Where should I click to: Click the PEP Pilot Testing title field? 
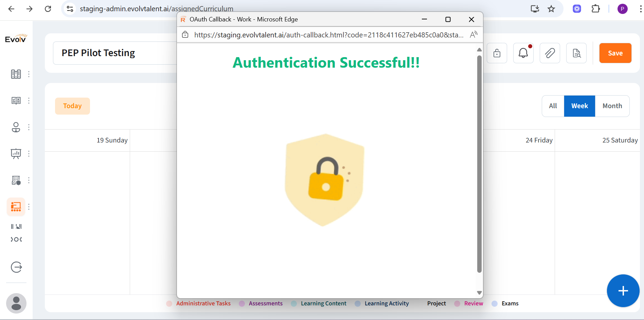115,53
